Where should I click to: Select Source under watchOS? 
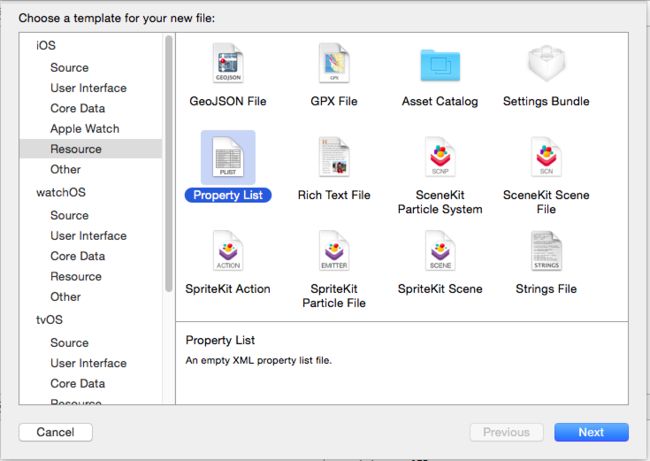tap(69, 215)
